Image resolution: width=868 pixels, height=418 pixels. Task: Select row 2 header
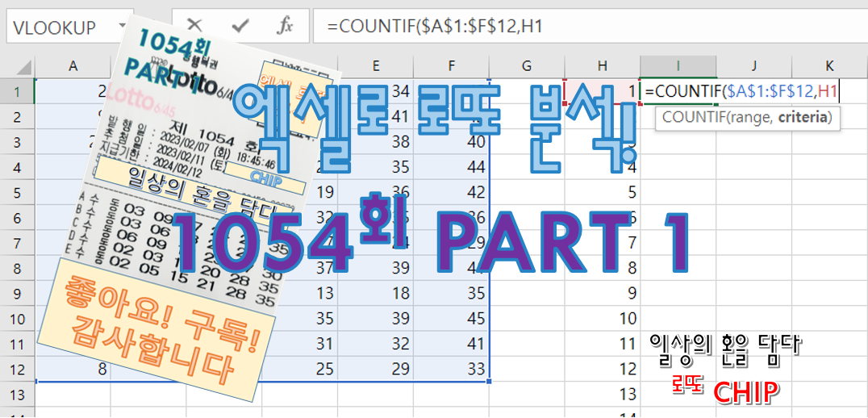[17, 117]
